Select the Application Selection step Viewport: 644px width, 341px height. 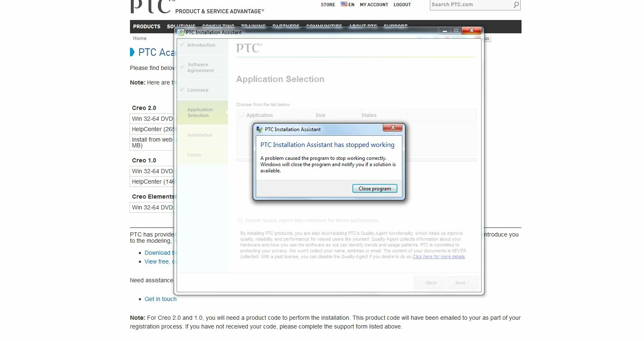202,112
